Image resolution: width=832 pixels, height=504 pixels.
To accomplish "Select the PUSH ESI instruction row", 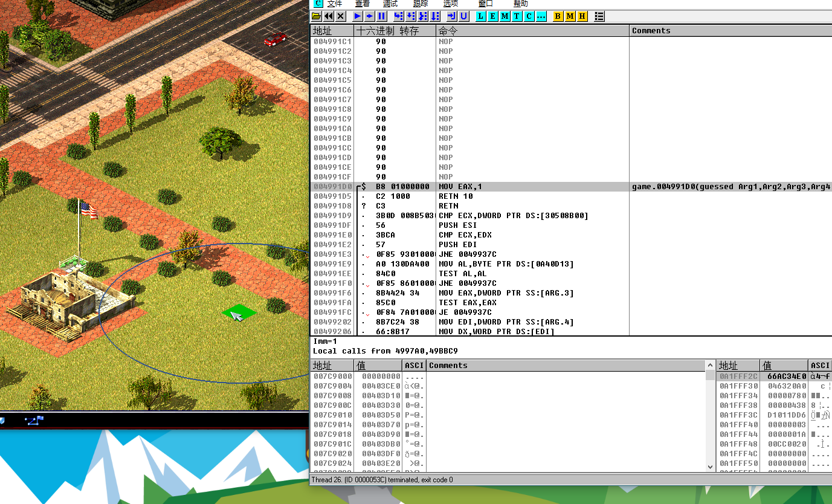I will (x=571, y=225).
